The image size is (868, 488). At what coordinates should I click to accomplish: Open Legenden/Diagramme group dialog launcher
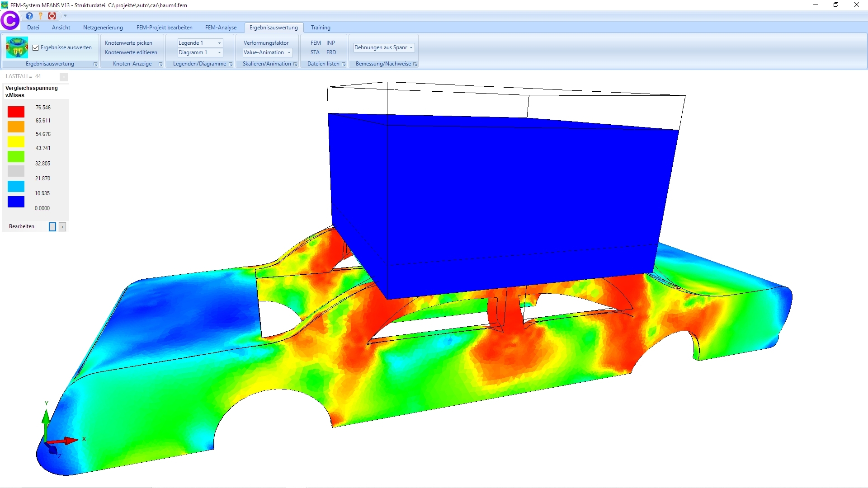(x=231, y=64)
